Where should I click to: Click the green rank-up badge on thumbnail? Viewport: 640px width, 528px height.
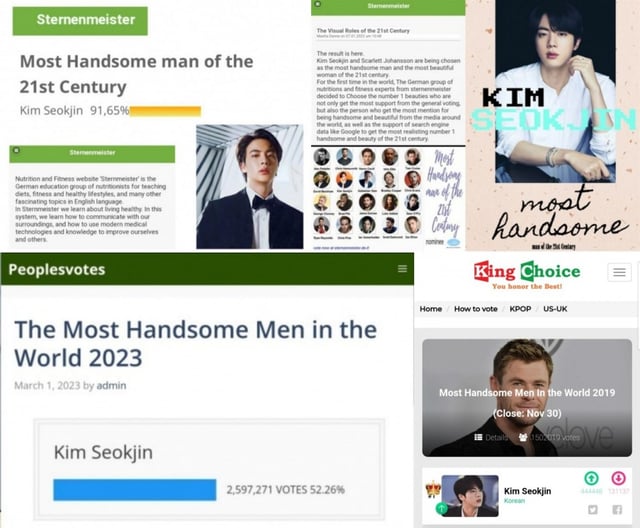[x=441, y=508]
